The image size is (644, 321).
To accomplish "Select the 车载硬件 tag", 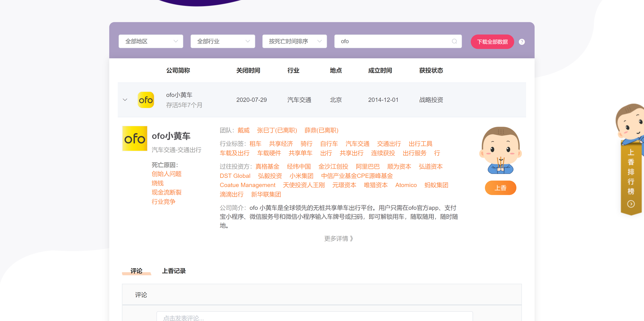I will click(269, 153).
